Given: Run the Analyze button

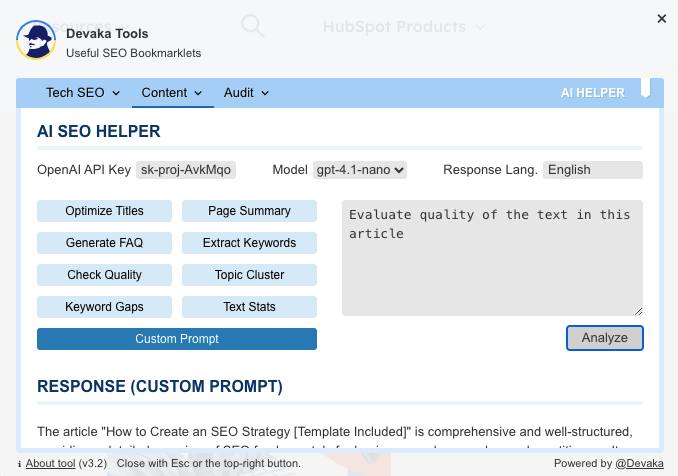Looking at the screenshot, I should click(x=604, y=338).
